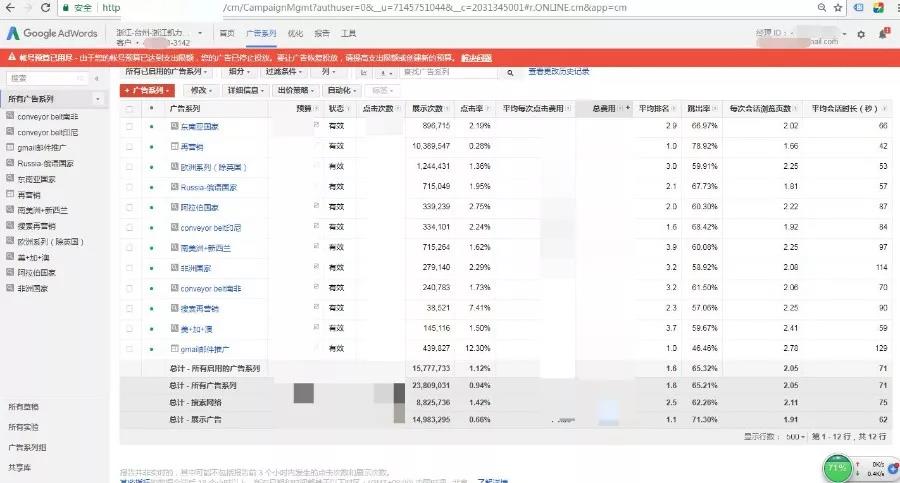Open the rows-per-page 500 dropdown
900x483 pixels.
(796, 437)
